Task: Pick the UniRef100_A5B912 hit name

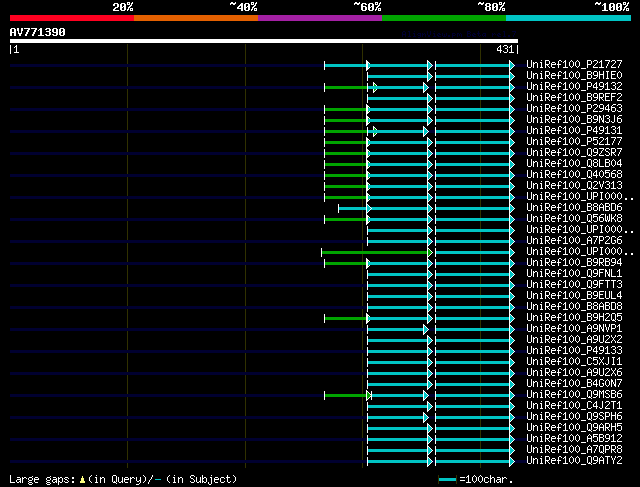Action: click(x=574, y=439)
